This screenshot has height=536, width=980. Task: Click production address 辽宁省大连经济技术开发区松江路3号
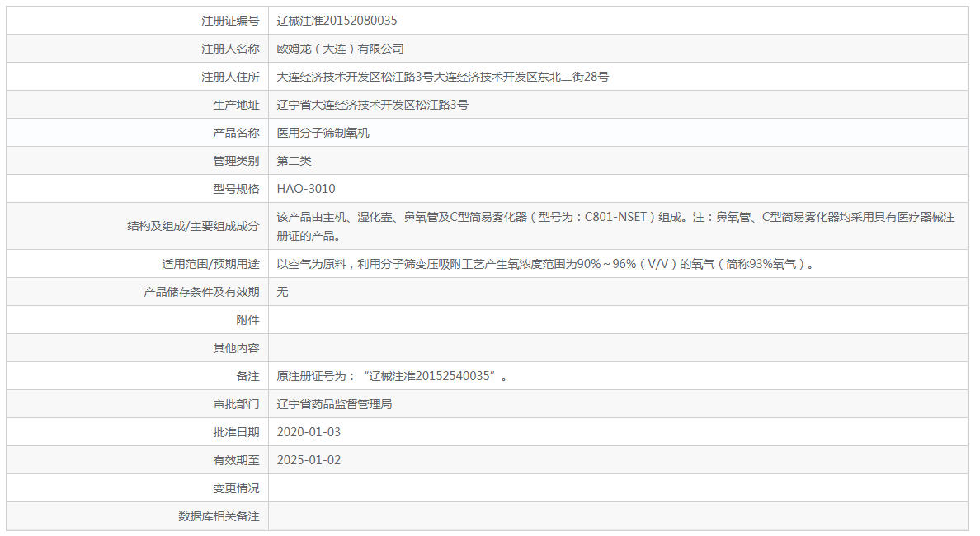[x=372, y=105]
